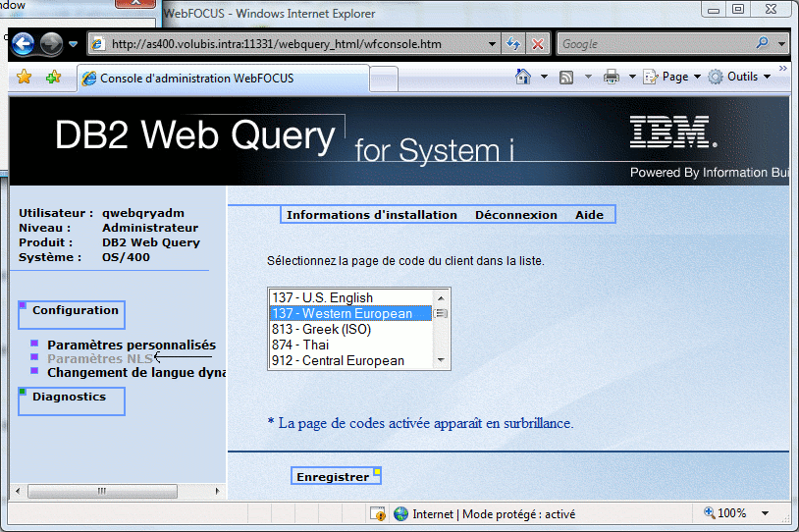The image size is (799, 532).
Task: Minimize the WebFOCUS browser window
Action: click(x=714, y=9)
